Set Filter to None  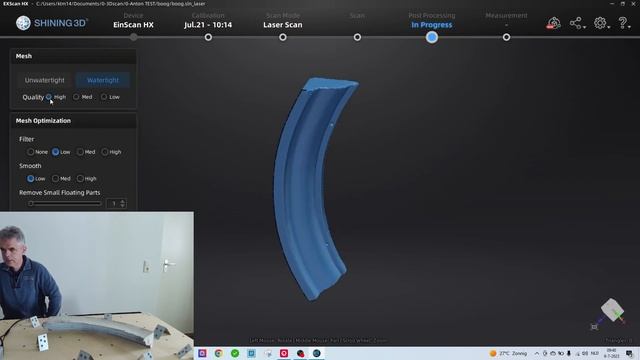(31, 152)
